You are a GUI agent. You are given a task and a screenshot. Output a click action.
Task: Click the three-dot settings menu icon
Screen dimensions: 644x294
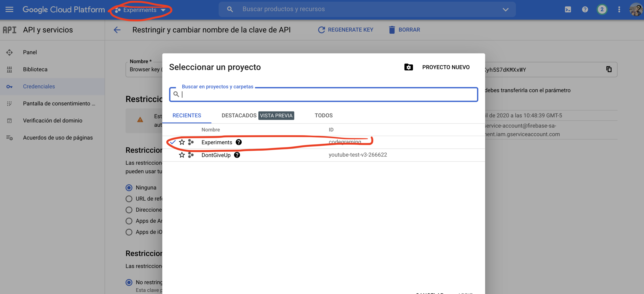pyautogui.click(x=619, y=10)
